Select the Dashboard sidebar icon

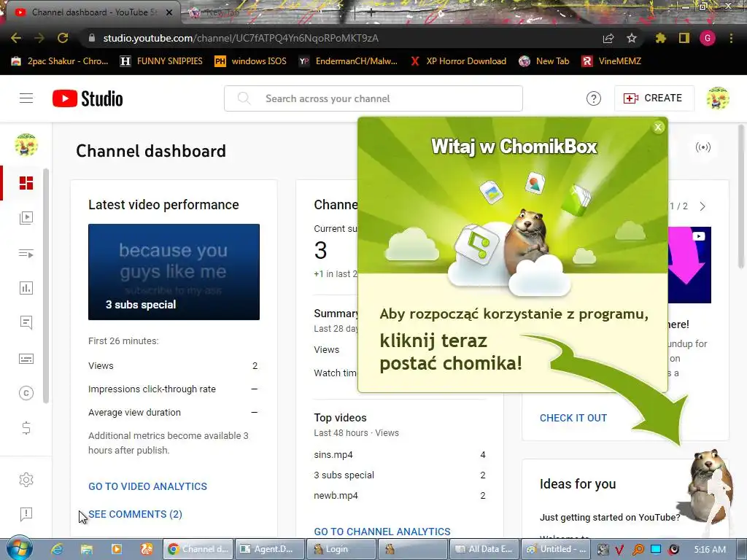click(26, 183)
